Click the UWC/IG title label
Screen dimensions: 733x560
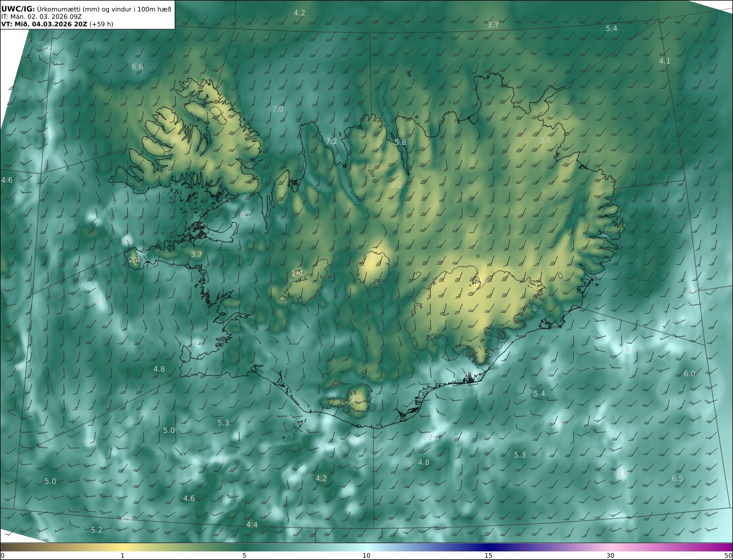pyautogui.click(x=18, y=9)
